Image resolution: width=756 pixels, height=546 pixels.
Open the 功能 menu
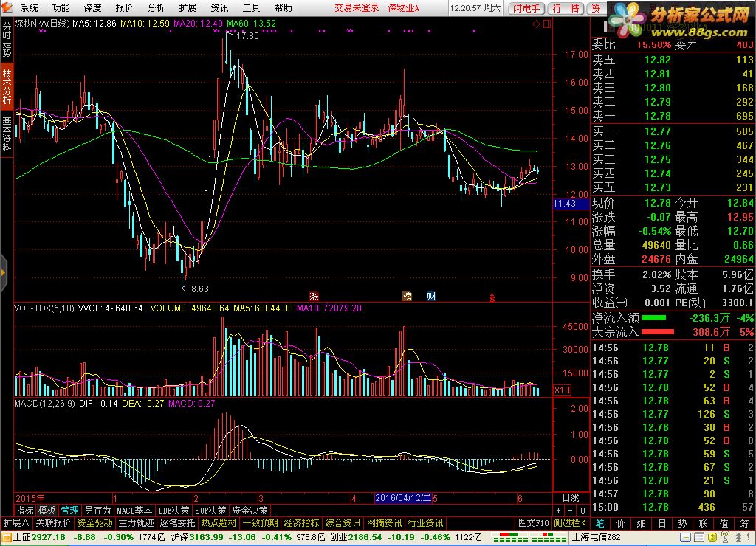pyautogui.click(x=61, y=7)
